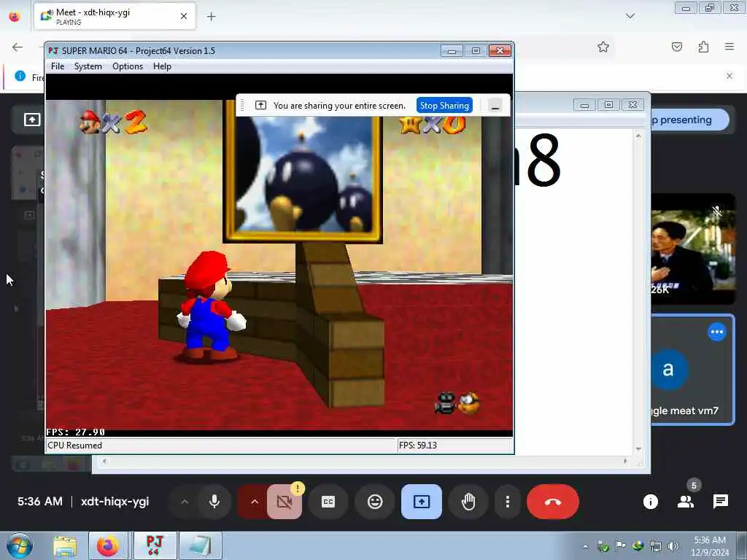Close the Meet xdt-hiqx-ygi tab

coord(184,16)
